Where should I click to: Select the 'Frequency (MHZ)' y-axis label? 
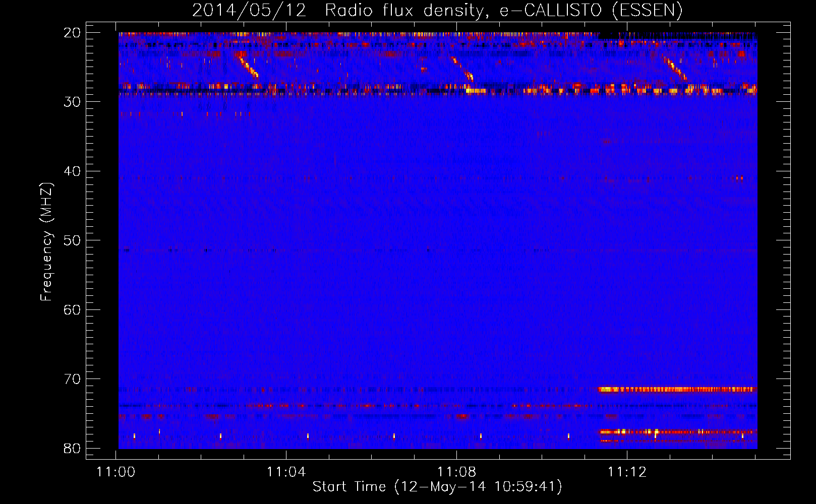[46, 241]
